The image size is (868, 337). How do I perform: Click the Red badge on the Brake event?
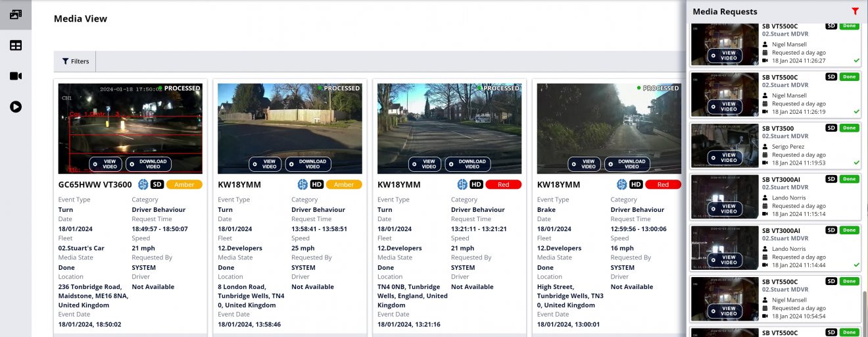[663, 185]
